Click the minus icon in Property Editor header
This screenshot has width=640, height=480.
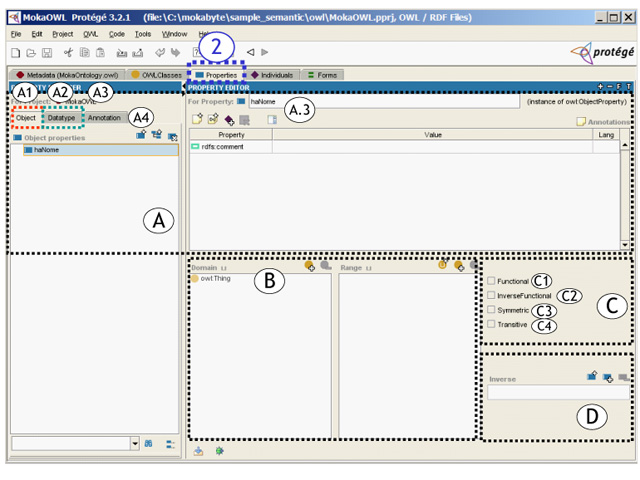pos(610,87)
